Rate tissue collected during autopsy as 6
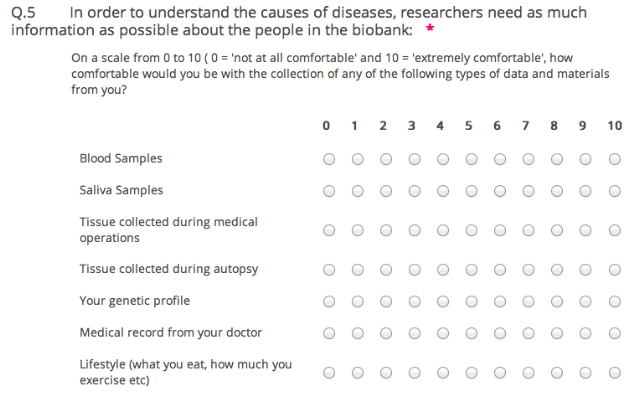The height and width of the screenshot is (397, 640). (500, 270)
